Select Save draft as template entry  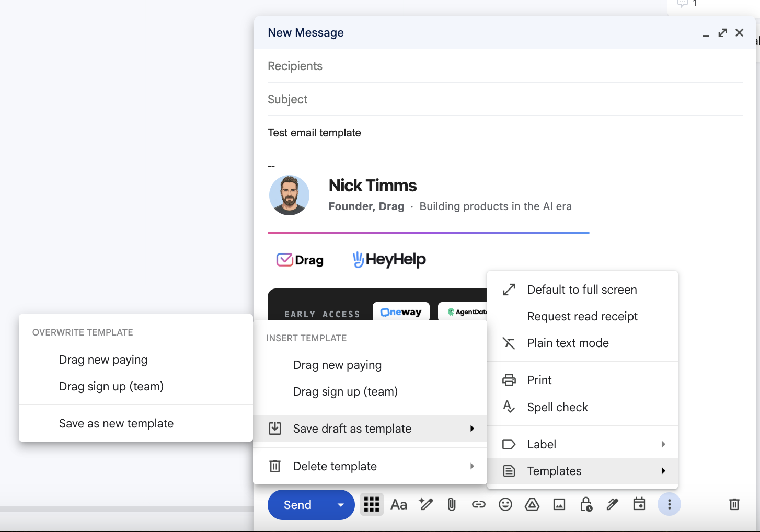(x=370, y=429)
